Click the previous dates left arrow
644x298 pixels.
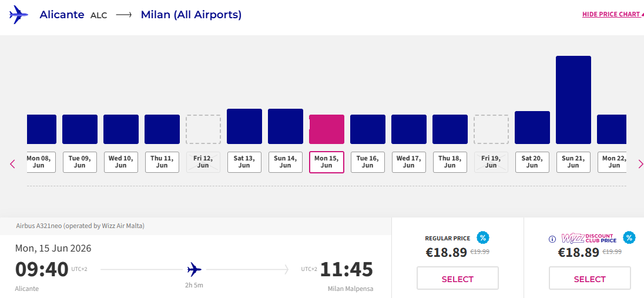click(x=13, y=164)
